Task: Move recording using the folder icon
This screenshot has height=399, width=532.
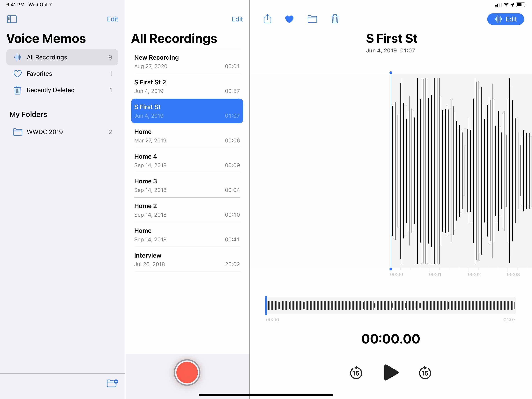Action: 312,19
